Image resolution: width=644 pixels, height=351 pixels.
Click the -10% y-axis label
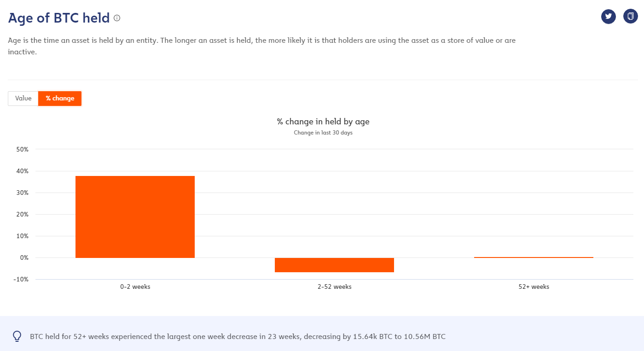(21, 279)
